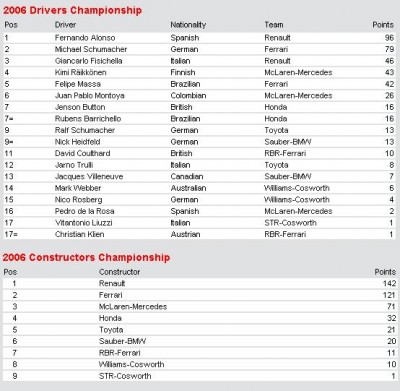
Task: Select the STR-Cosworth constructor row
Action: [x=199, y=376]
